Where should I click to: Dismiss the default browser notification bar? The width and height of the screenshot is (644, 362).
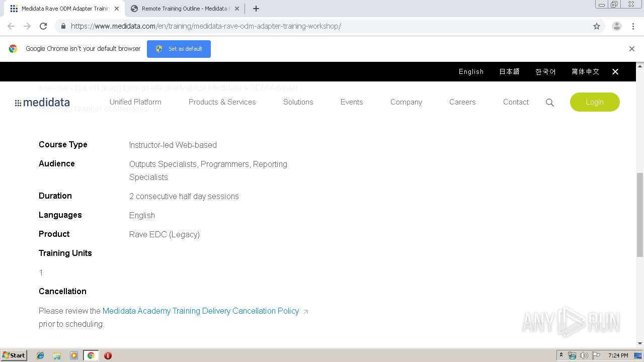point(632,49)
